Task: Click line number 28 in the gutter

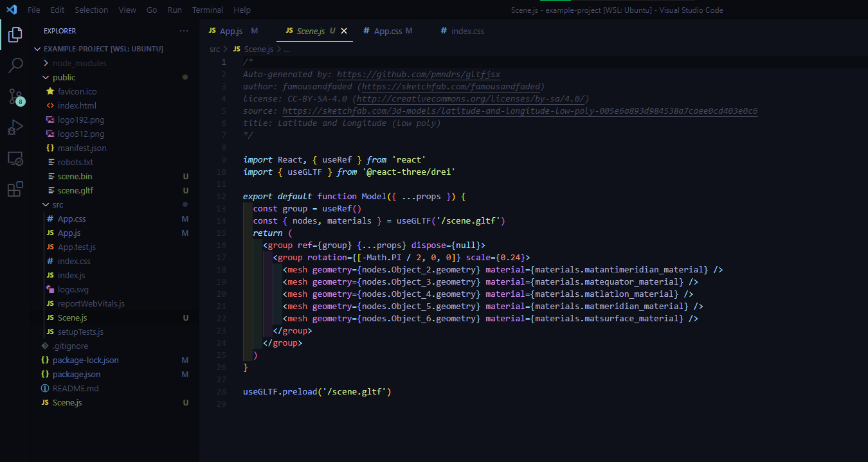Action: tap(222, 391)
